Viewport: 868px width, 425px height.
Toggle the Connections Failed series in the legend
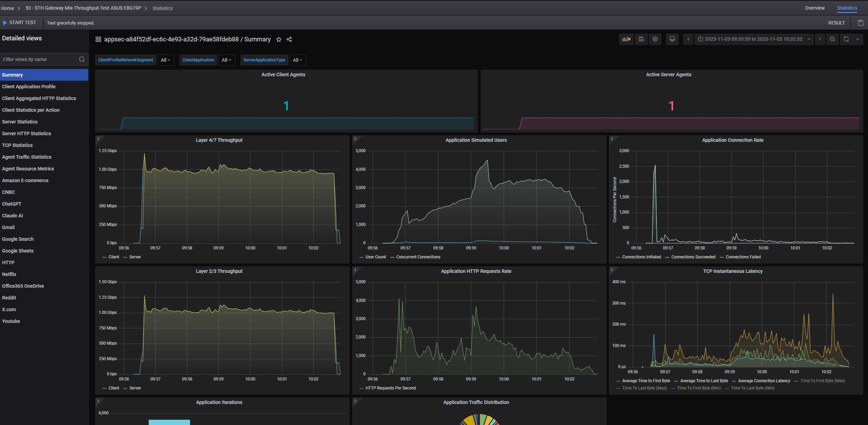tap(743, 257)
